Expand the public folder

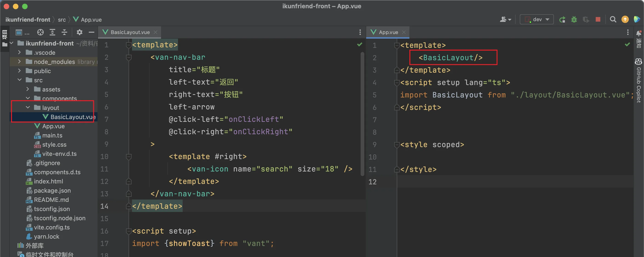pos(20,71)
